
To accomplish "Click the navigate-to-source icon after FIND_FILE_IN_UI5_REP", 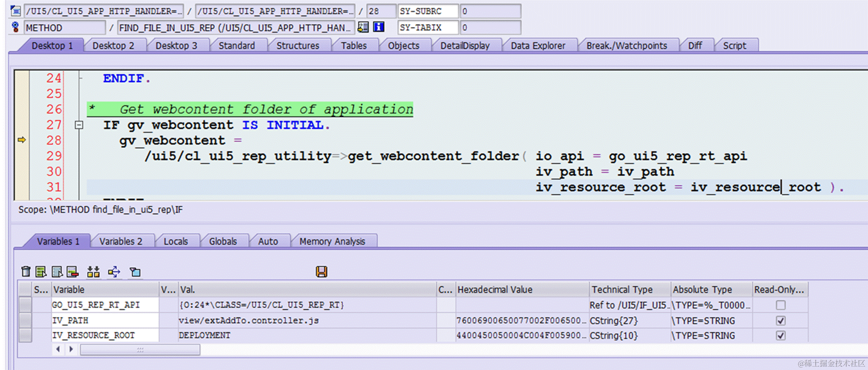I will 363,28.
